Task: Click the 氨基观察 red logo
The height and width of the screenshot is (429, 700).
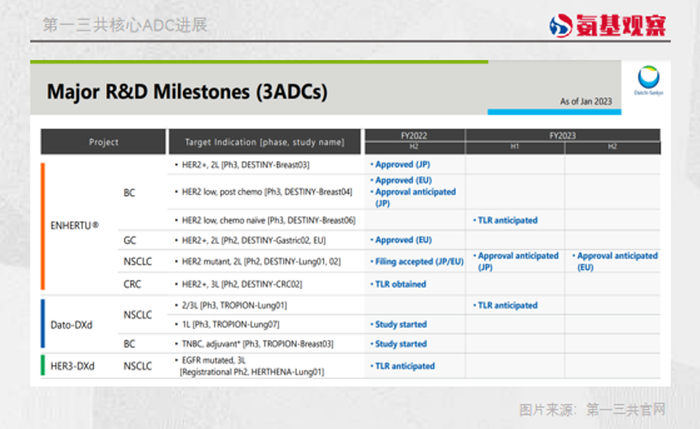Action: 608,25
